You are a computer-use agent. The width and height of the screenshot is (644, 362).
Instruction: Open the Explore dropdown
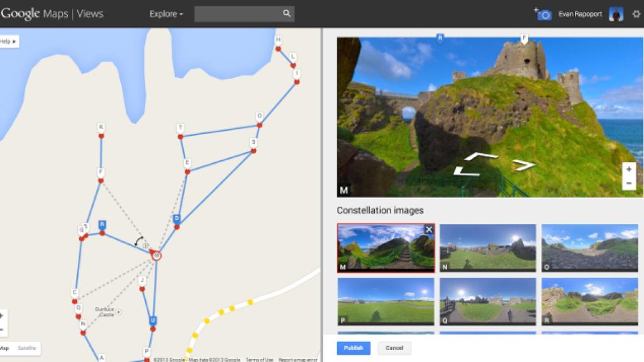164,13
